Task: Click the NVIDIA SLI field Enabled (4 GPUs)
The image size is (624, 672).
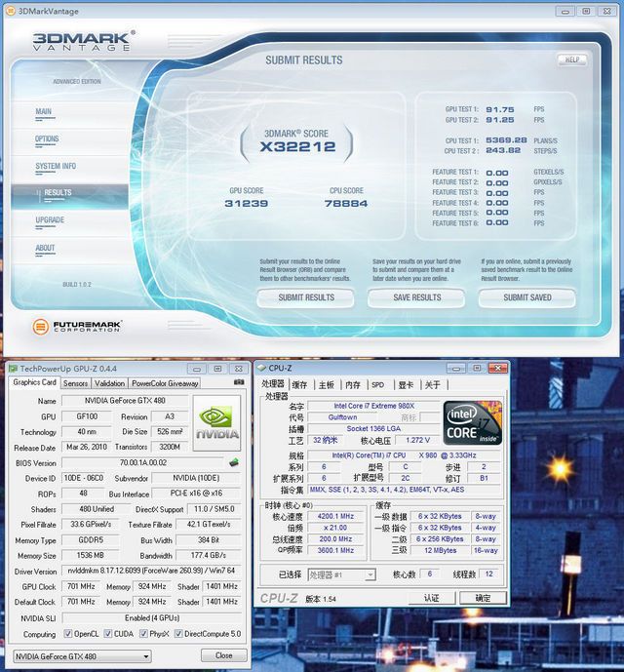Action: [x=152, y=618]
